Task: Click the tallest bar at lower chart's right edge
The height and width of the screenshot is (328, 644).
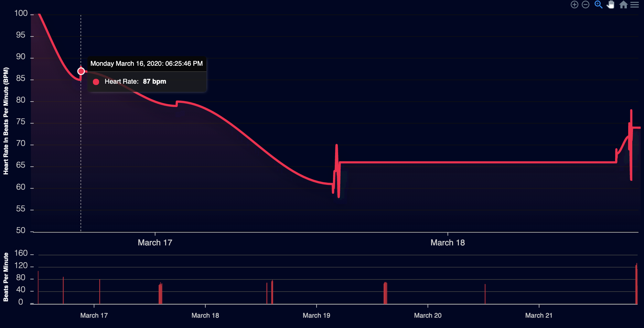Action: 636,284
